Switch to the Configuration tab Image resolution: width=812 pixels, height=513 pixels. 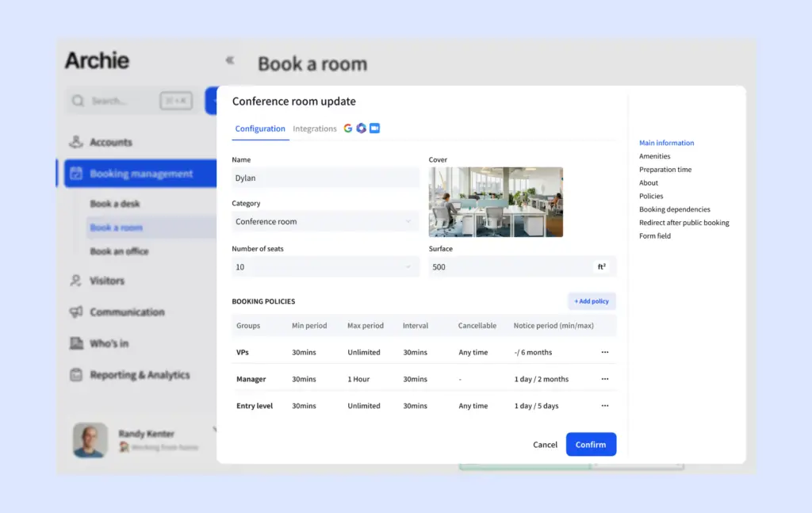click(260, 129)
